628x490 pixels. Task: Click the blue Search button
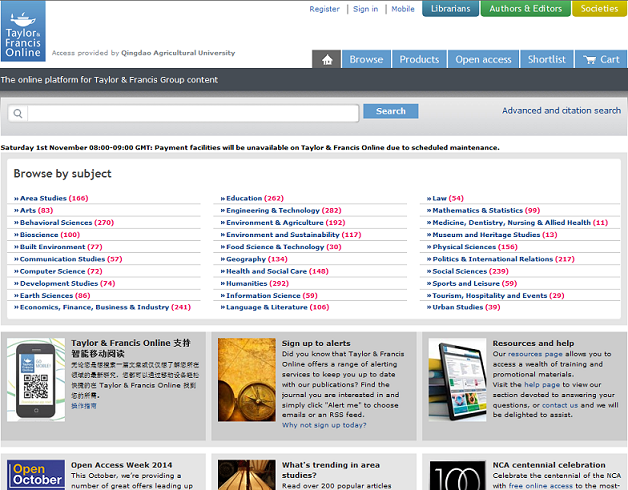click(x=390, y=111)
